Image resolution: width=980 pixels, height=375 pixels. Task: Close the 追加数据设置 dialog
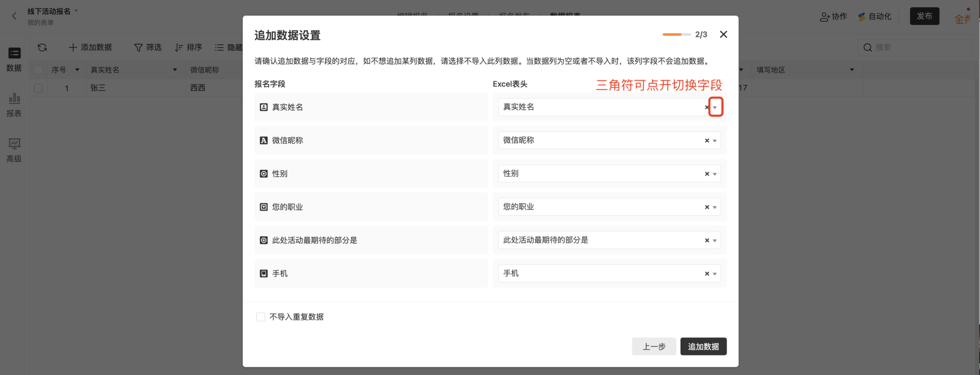(723, 34)
